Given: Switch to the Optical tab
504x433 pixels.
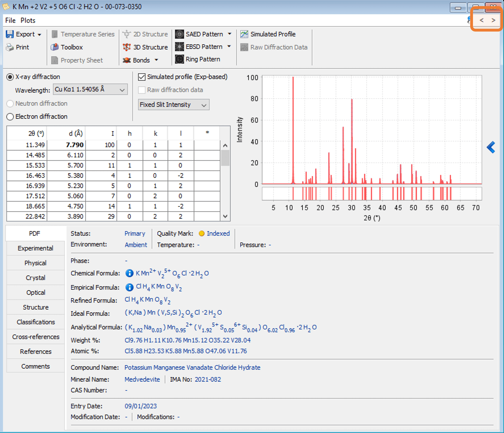Looking at the screenshot, I should pyautogui.click(x=36, y=293).
